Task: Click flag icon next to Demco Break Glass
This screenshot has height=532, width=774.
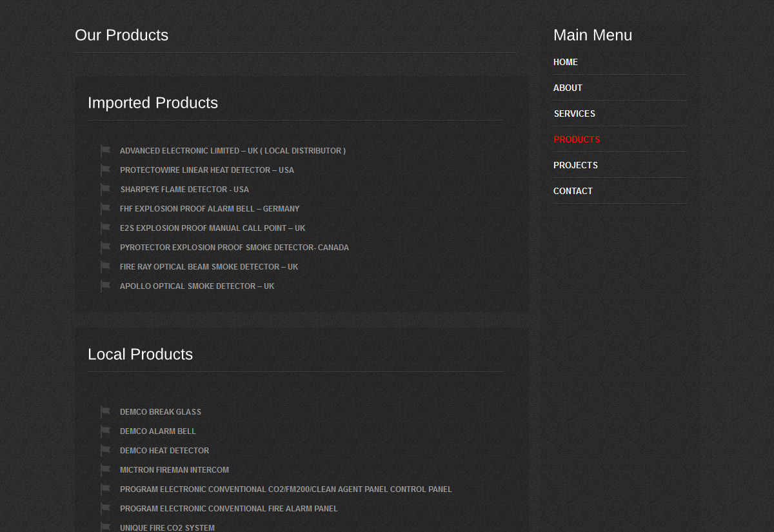Action: point(105,412)
